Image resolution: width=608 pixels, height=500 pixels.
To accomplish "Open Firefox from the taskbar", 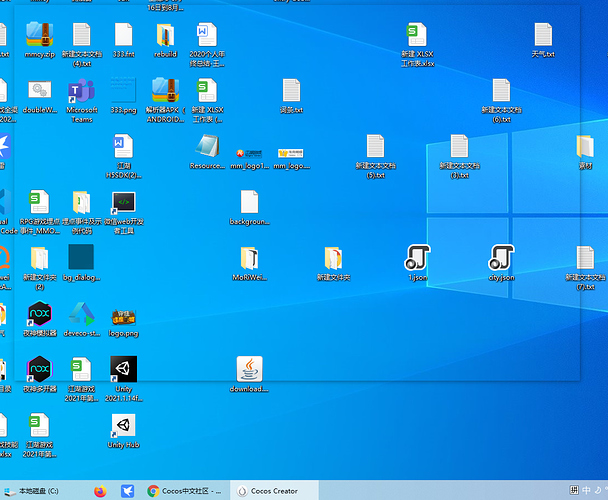I will pyautogui.click(x=99, y=491).
